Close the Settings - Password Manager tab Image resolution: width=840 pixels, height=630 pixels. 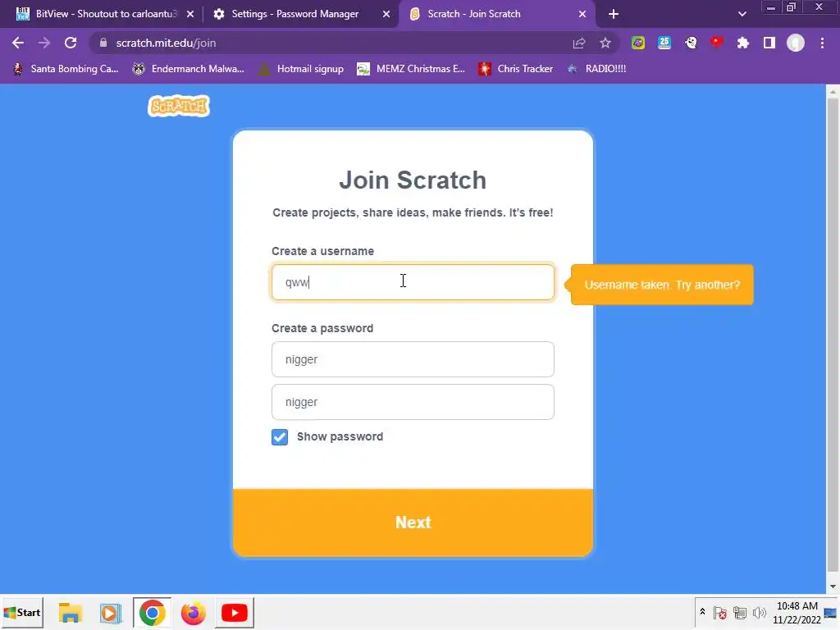coord(386,14)
